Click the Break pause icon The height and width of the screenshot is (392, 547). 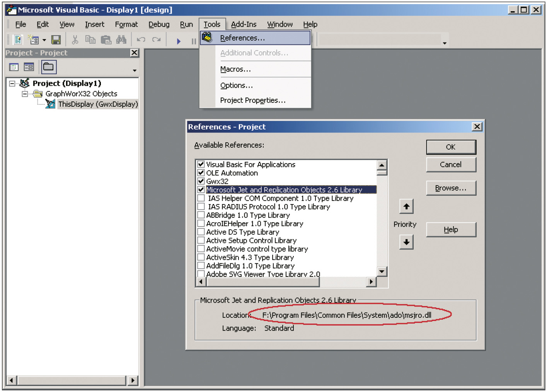[x=194, y=41]
